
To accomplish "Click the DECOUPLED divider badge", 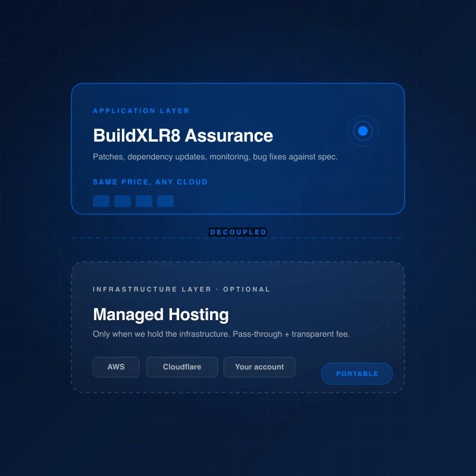I will point(238,232).
